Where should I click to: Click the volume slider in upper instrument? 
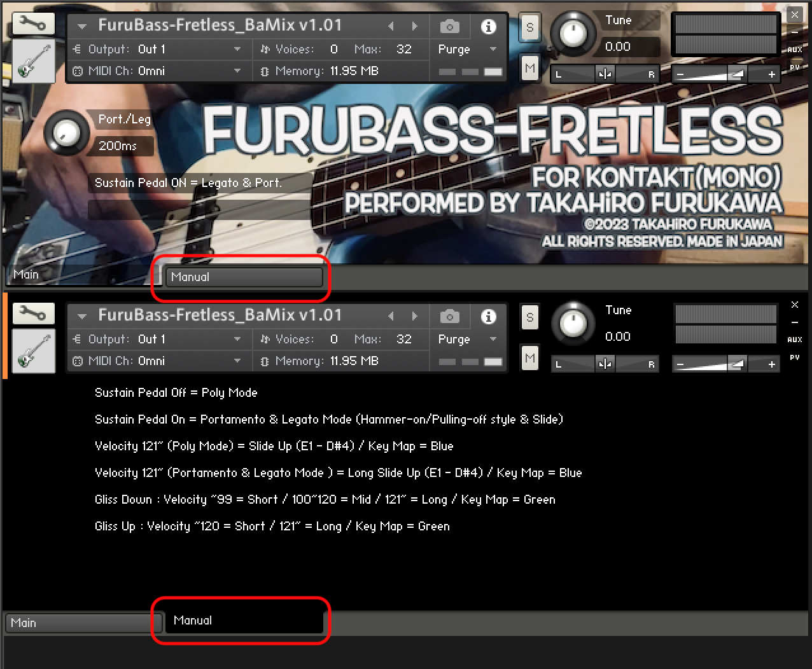(x=726, y=74)
